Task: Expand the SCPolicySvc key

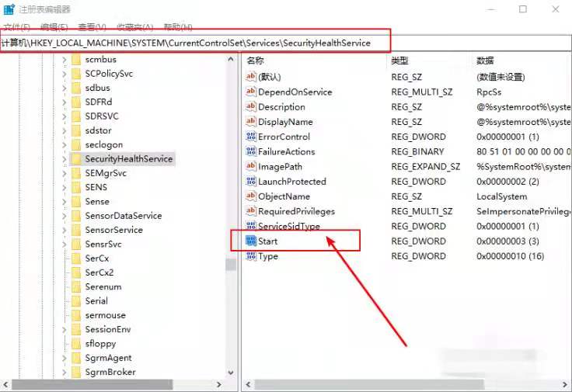Action: 65,74
